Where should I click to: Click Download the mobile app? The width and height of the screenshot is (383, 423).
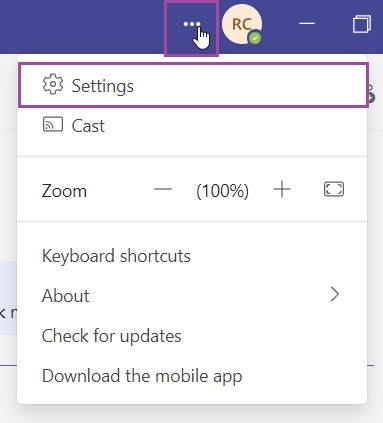[192, 376]
